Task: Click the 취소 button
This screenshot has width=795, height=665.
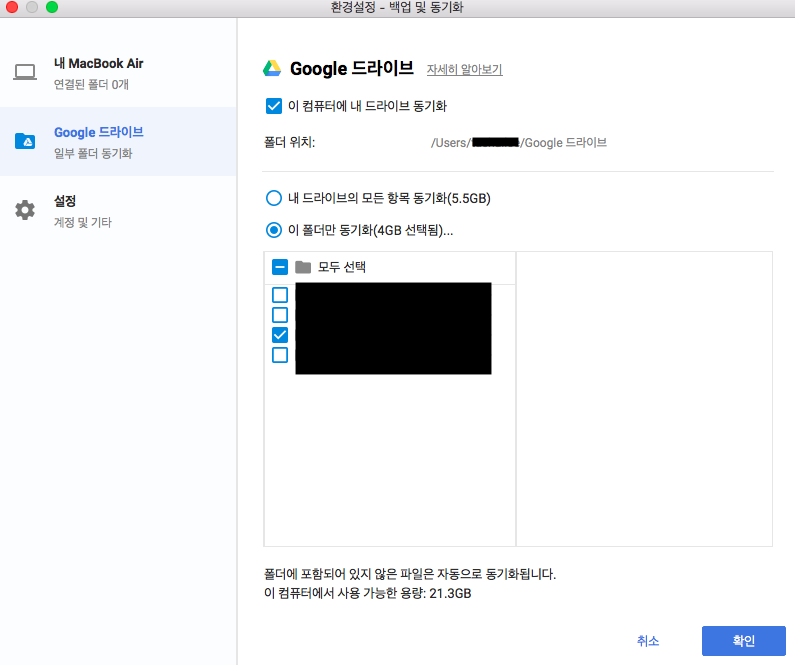Action: point(648,641)
